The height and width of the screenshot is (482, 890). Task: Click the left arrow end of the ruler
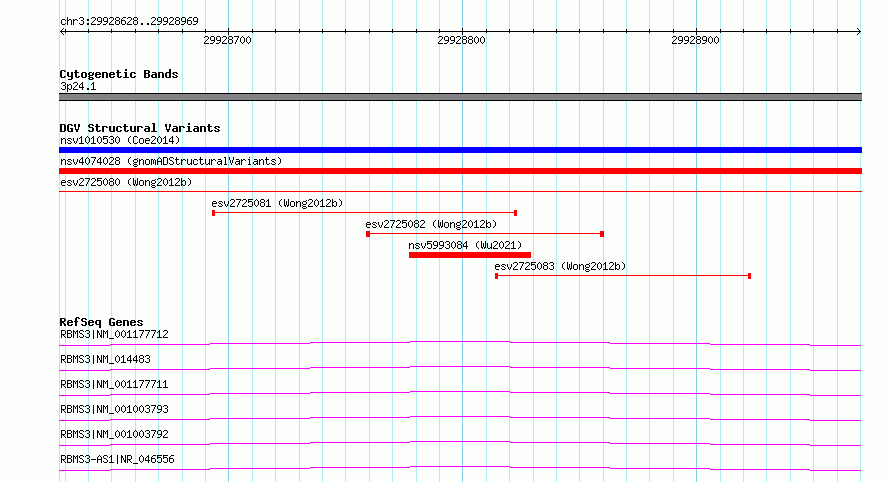pos(62,32)
